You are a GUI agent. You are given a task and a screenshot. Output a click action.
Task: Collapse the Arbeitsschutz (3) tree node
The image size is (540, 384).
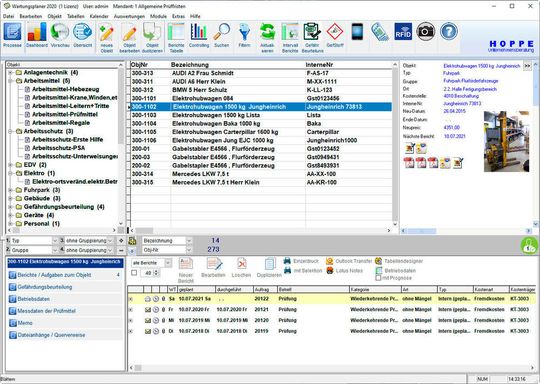click(x=10, y=131)
